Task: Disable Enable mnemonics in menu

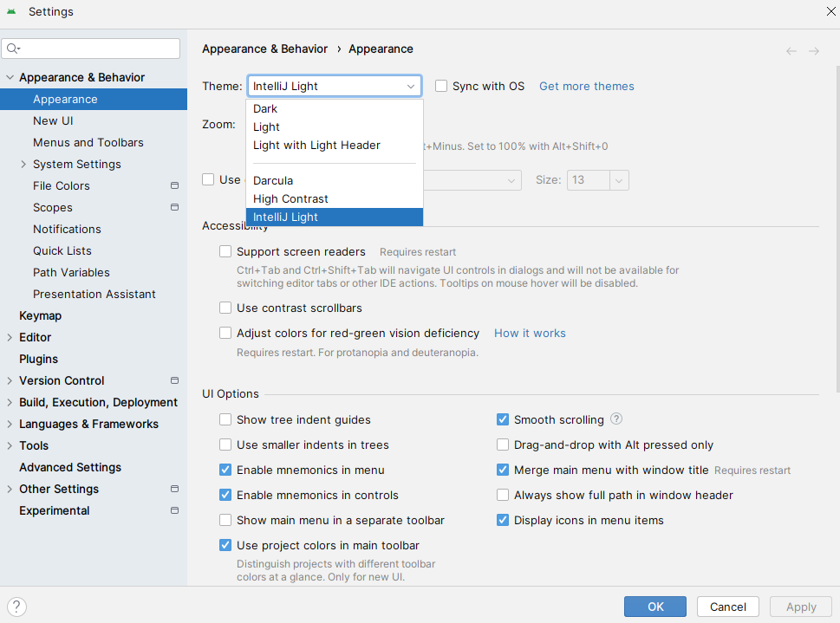Action: 225,470
